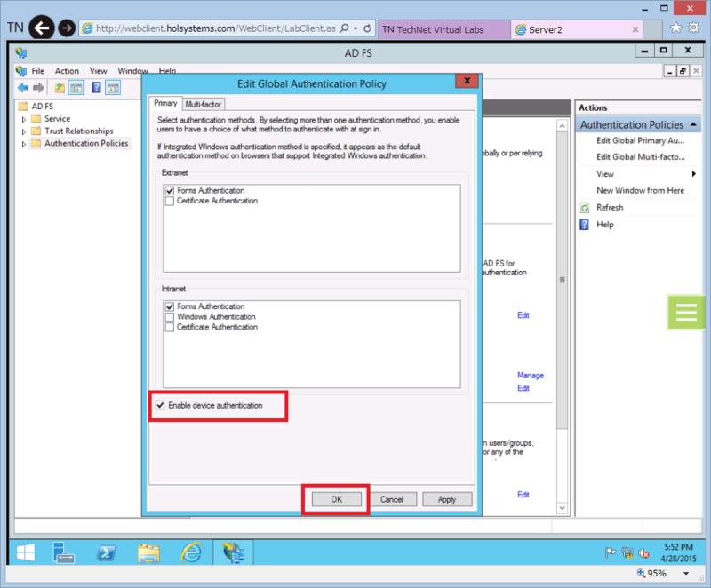The height and width of the screenshot is (588, 711).
Task: Click the center pane scrollbar down arrow
Action: pyautogui.click(x=563, y=508)
